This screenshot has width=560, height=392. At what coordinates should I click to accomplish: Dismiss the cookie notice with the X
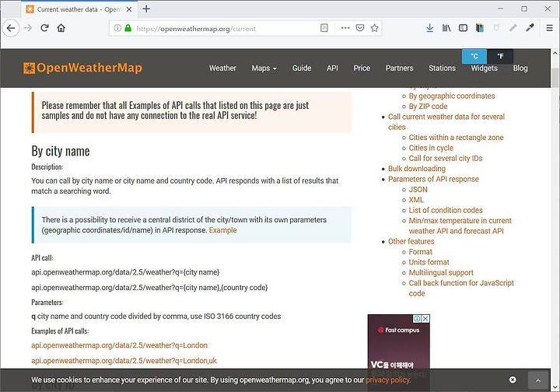tap(513, 380)
